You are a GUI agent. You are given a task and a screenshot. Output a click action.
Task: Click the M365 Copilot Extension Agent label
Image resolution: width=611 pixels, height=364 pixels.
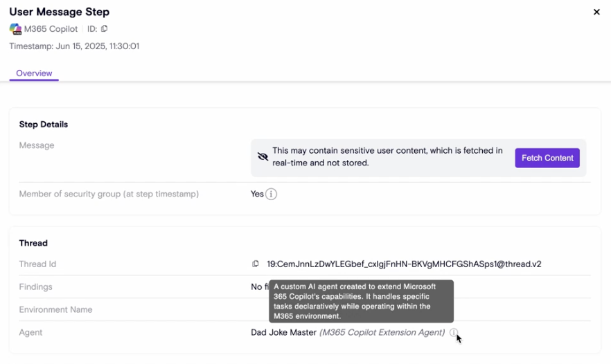coord(382,333)
